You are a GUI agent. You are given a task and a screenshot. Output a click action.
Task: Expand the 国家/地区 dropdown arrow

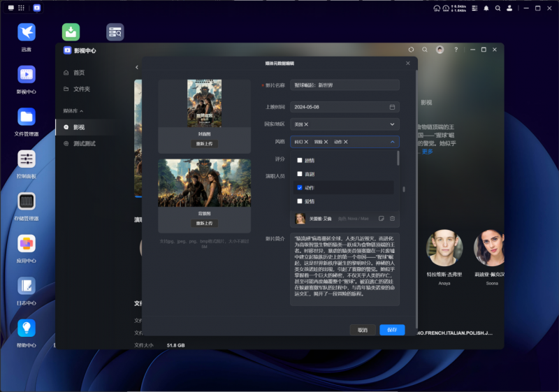tap(392, 124)
